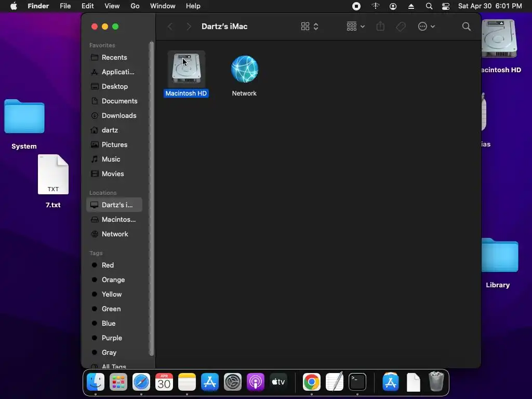The height and width of the screenshot is (399, 532).
Task: Open Recents in the sidebar
Action: pos(114,57)
